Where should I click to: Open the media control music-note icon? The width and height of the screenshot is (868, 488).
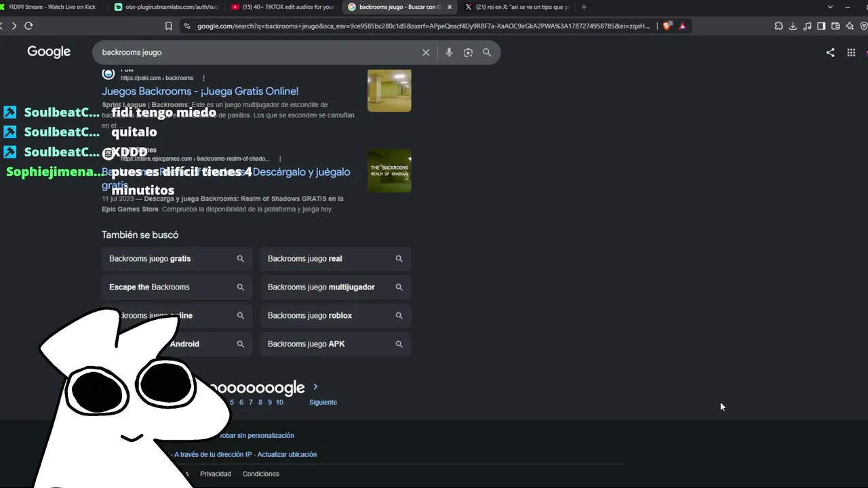pyautogui.click(x=807, y=26)
